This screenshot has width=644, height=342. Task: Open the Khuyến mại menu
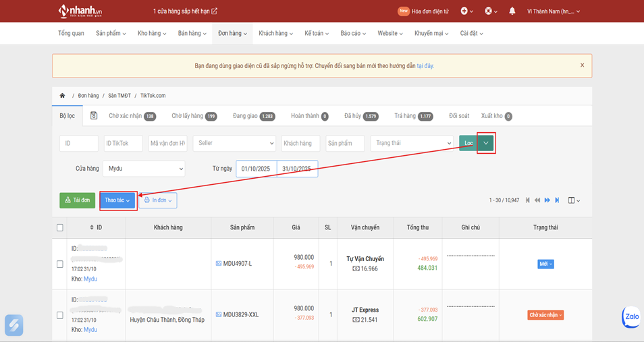tap(431, 33)
